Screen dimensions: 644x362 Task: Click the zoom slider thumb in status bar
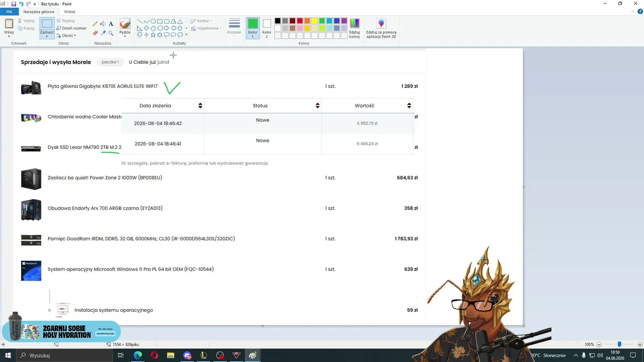point(619,344)
